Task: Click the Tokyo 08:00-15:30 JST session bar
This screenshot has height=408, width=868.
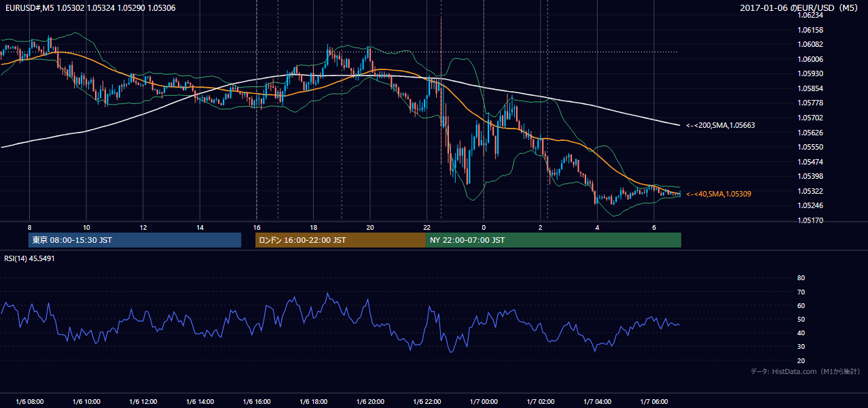Action: pyautogui.click(x=134, y=240)
